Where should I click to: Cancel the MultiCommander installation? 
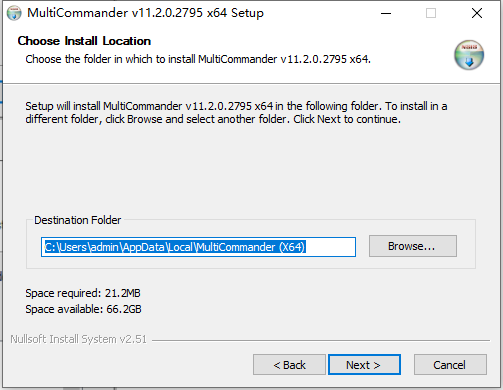pyautogui.click(x=450, y=365)
